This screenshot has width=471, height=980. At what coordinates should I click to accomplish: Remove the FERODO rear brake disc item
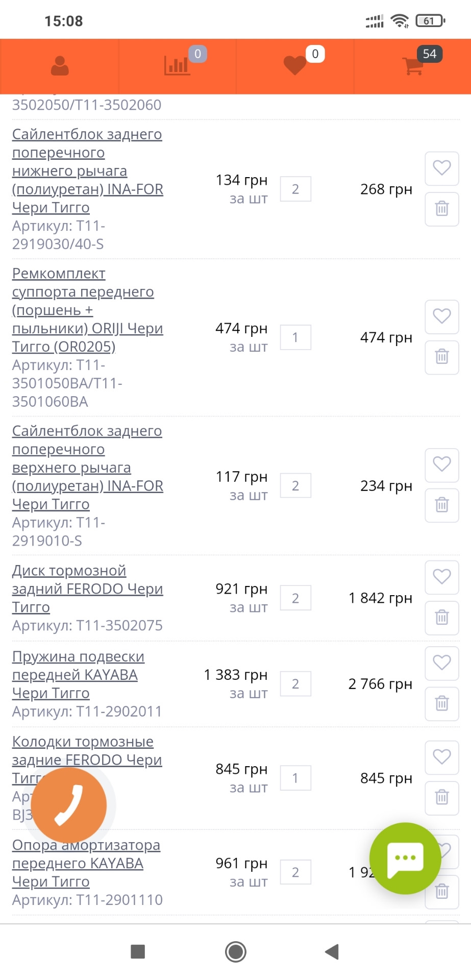coord(442,618)
